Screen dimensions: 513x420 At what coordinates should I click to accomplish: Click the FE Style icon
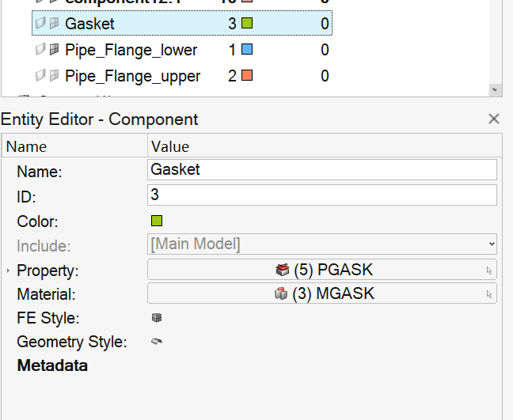157,318
